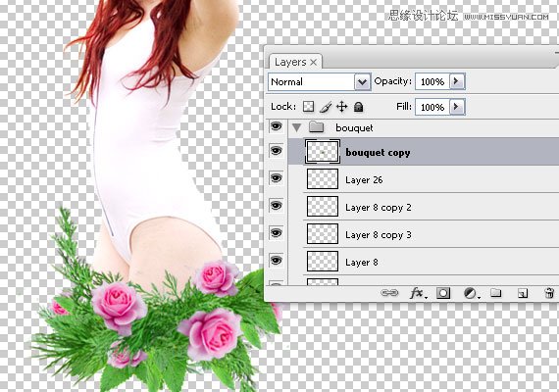Click the Fill 100% field
Image resolution: width=559 pixels, height=392 pixels.
coord(432,107)
